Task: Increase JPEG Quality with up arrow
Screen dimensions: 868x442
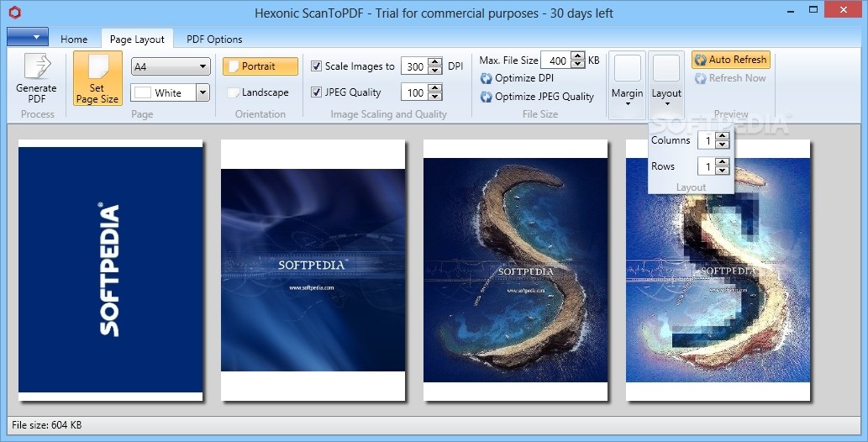Action: tap(435, 88)
